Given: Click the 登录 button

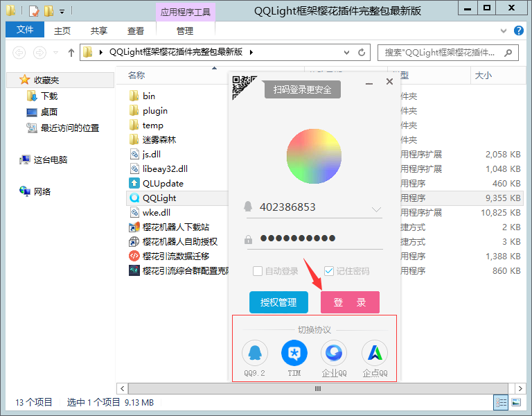Looking at the screenshot, I should 350,302.
